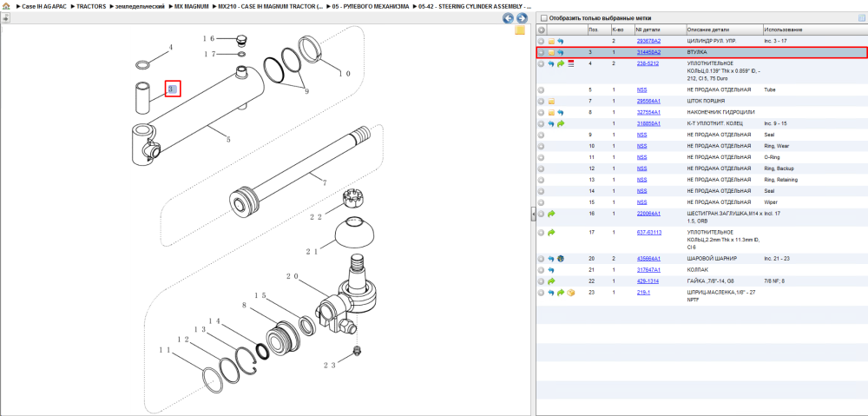Viewport: 868px width, 416px height.
Task: Open part number link 637-63113
Action: [x=649, y=232]
